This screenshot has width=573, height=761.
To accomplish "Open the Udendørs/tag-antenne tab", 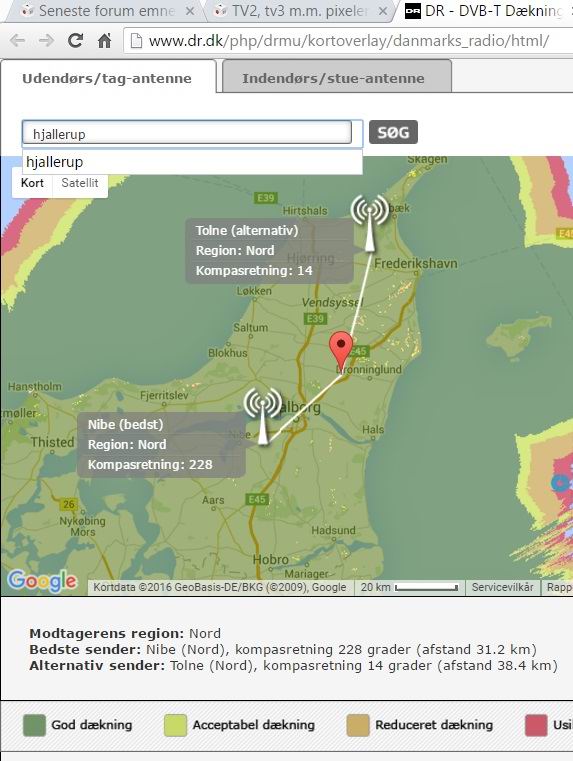I will tap(107, 78).
